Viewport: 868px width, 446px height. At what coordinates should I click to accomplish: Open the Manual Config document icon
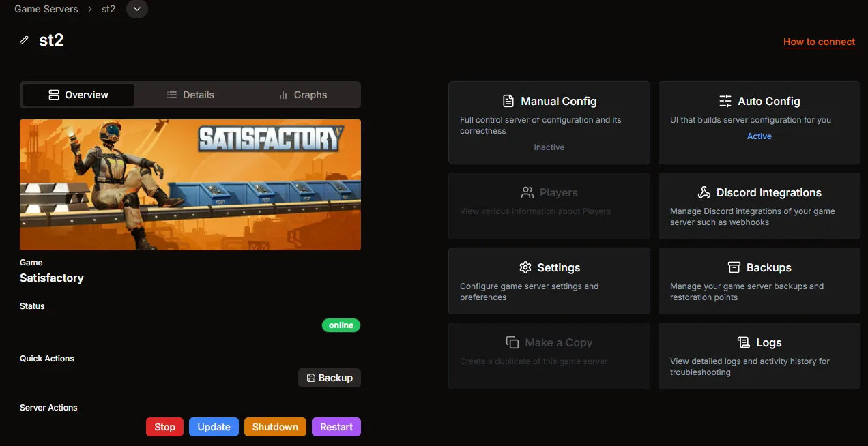point(508,100)
